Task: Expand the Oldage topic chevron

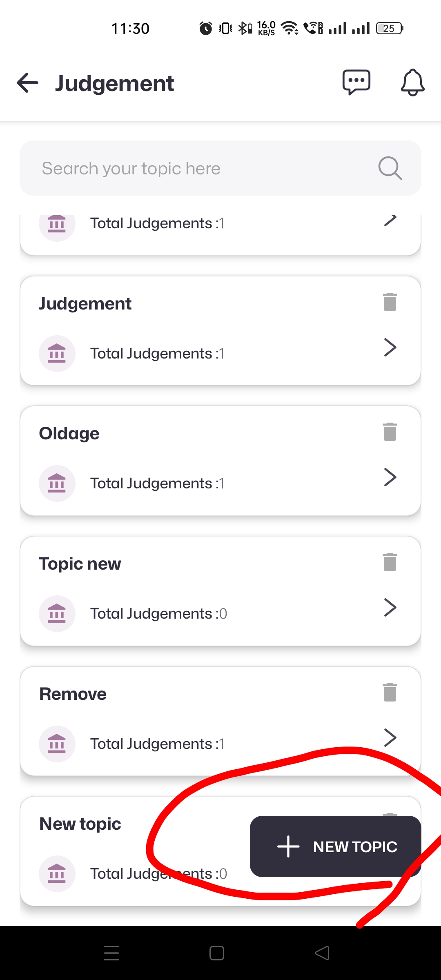Action: (x=390, y=478)
